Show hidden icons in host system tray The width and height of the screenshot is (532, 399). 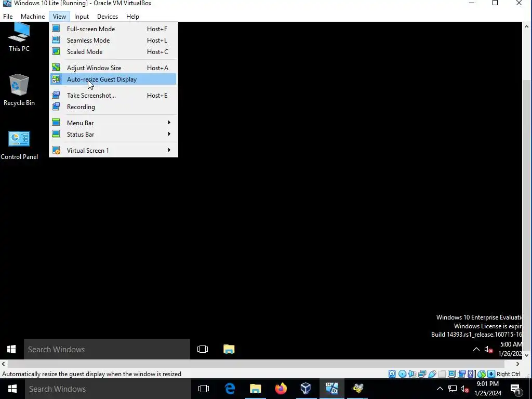[440, 389]
